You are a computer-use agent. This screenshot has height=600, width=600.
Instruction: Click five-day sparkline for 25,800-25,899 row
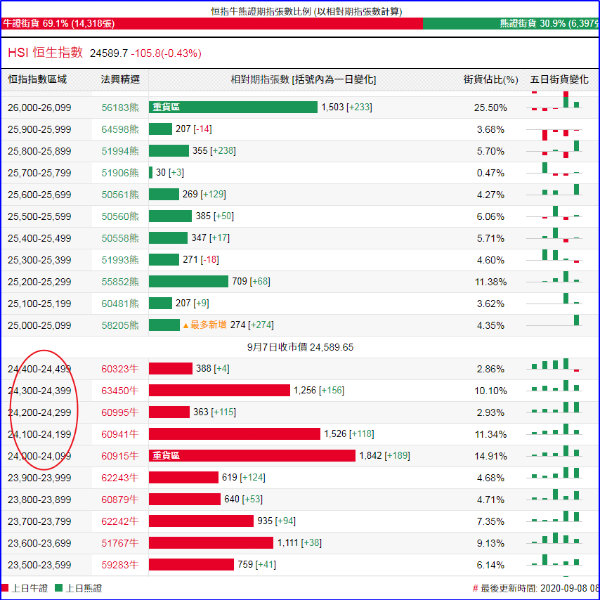pyautogui.click(x=555, y=150)
